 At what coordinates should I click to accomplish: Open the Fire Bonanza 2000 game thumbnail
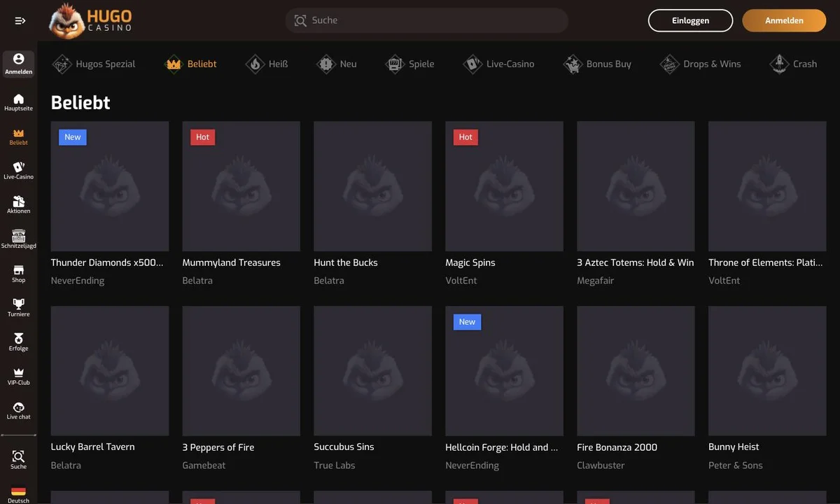click(x=636, y=371)
